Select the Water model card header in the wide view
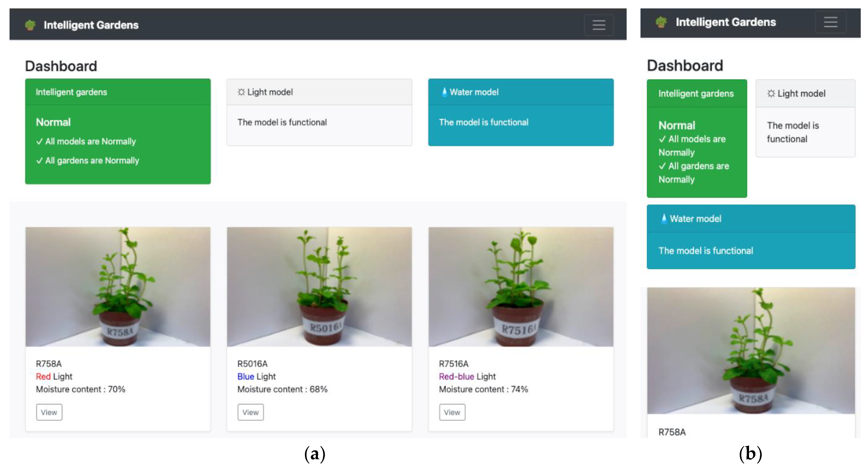868x469 pixels. [x=521, y=92]
